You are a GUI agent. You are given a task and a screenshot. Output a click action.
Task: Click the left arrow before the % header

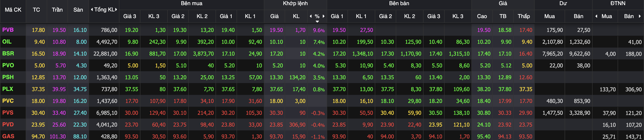(x=311, y=16)
